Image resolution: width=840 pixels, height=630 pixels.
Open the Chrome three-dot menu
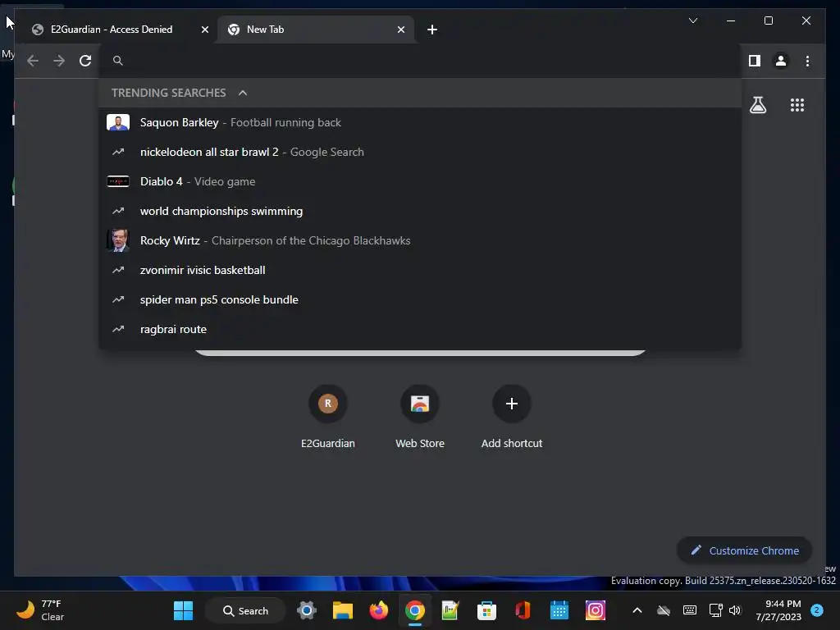[x=807, y=61]
